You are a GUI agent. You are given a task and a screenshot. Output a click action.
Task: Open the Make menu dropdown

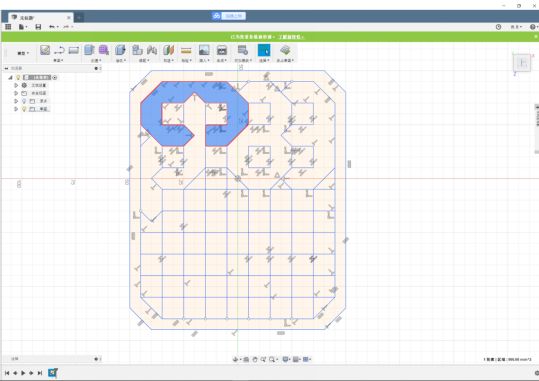(221, 61)
